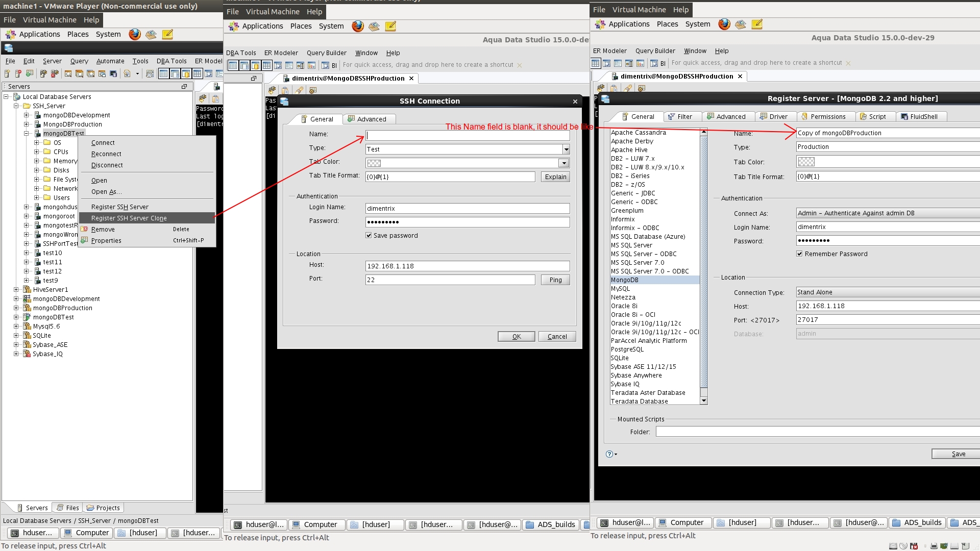Click the first table view icon in middle toolbar
Image resolution: width=980 pixels, height=551 pixels.
233,65
